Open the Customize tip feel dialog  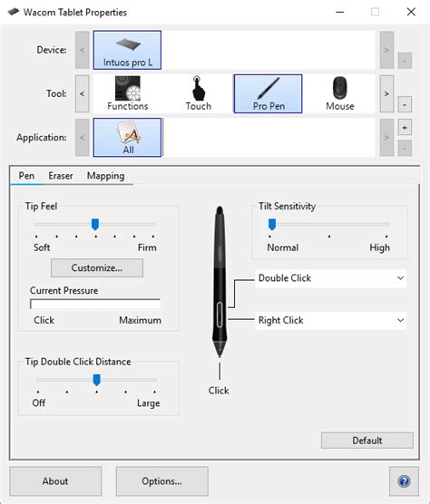pos(97,267)
